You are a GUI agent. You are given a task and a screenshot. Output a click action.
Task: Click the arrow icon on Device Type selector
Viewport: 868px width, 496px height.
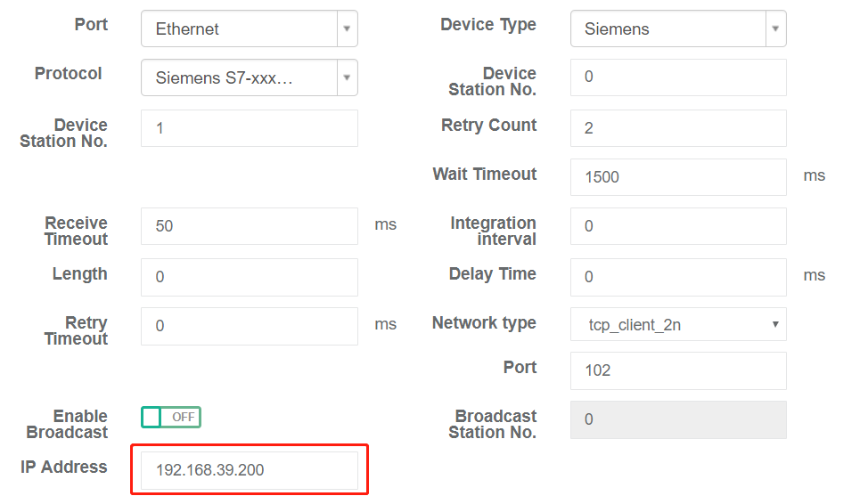pos(775,28)
